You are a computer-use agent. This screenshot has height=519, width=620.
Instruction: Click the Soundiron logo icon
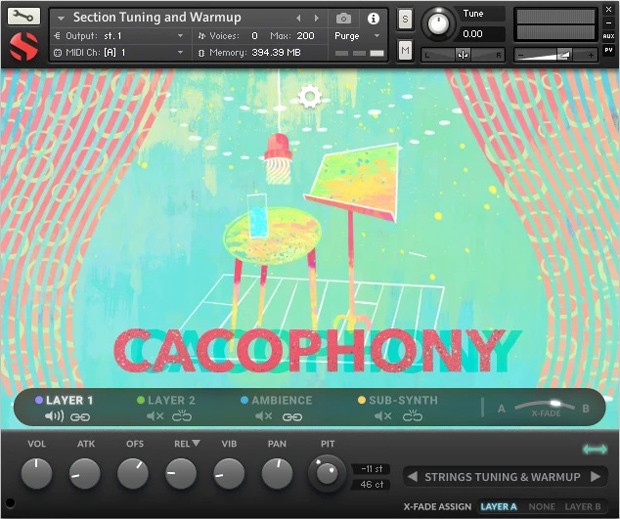pyautogui.click(x=24, y=47)
